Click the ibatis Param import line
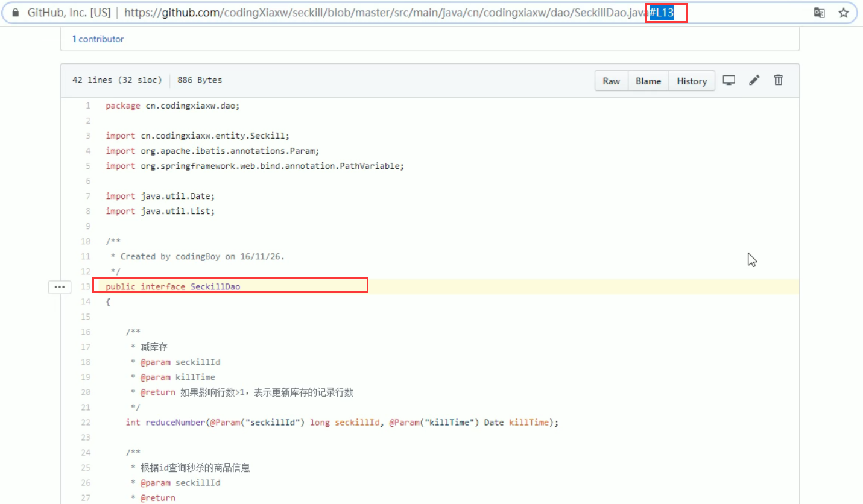Screen dimensions: 863x504 click(213, 151)
